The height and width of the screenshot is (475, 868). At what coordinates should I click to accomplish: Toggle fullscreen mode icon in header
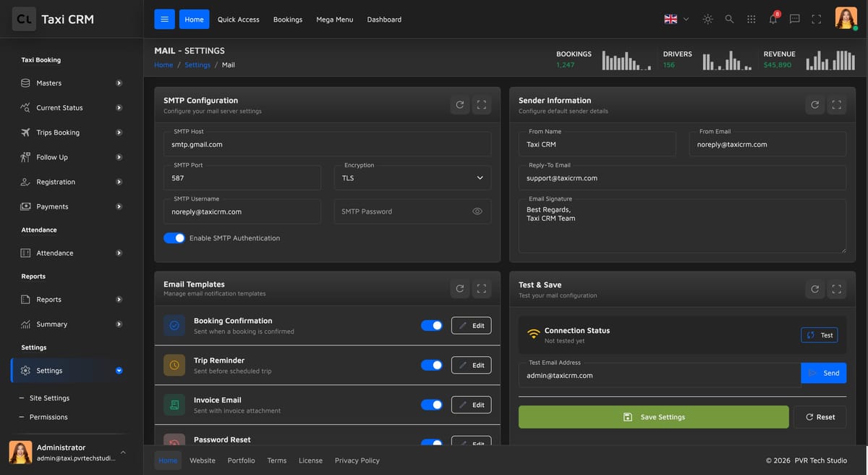coord(816,20)
